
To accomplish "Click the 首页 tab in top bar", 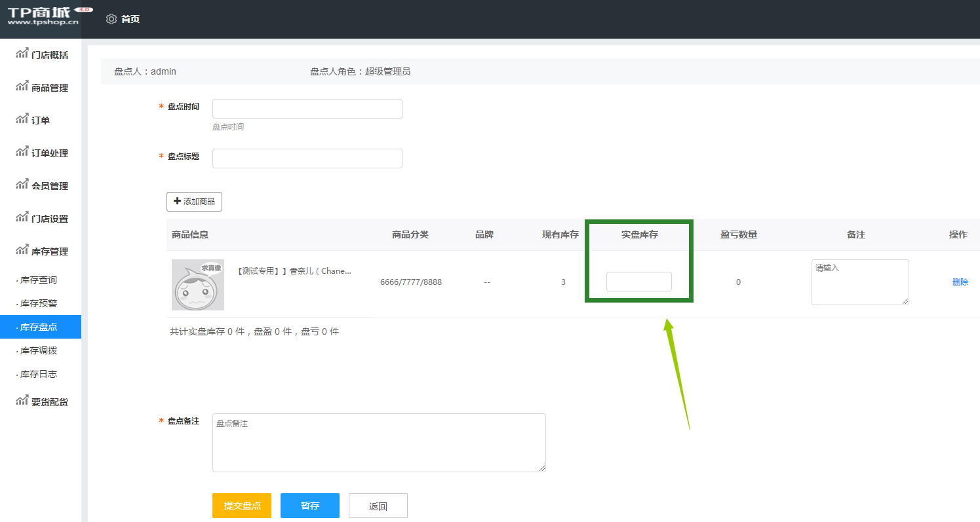I will click(129, 19).
